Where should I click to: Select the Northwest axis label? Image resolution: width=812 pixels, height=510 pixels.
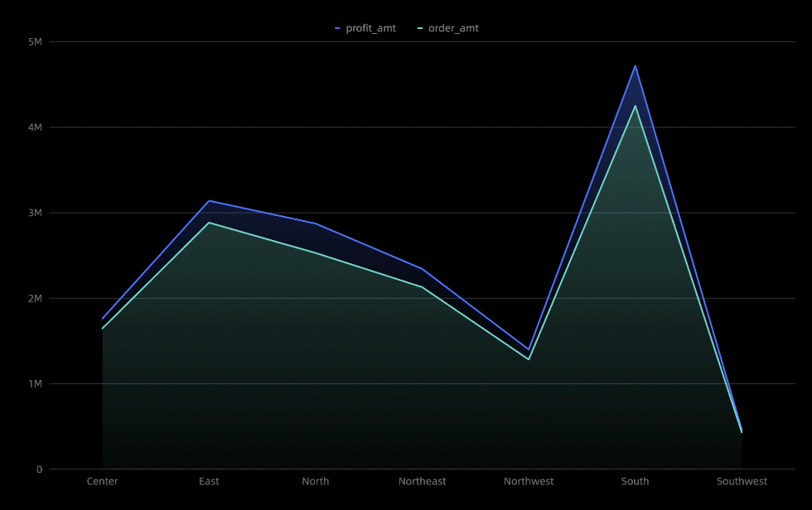(529, 482)
